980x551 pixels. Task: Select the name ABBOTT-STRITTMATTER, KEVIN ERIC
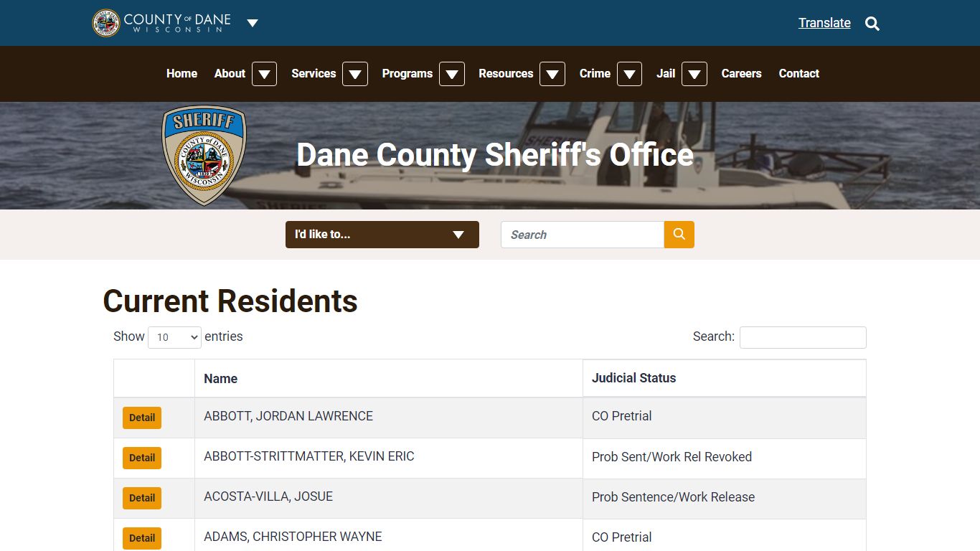(x=309, y=456)
